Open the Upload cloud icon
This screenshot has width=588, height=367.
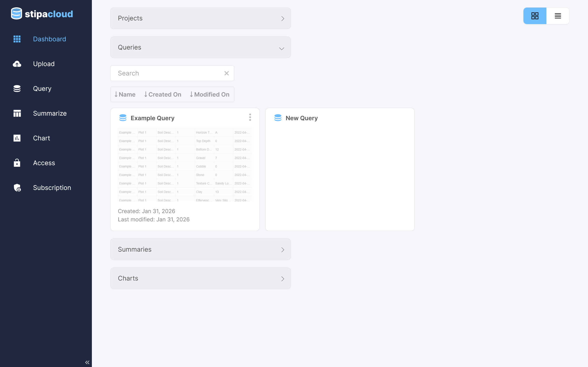tap(17, 64)
